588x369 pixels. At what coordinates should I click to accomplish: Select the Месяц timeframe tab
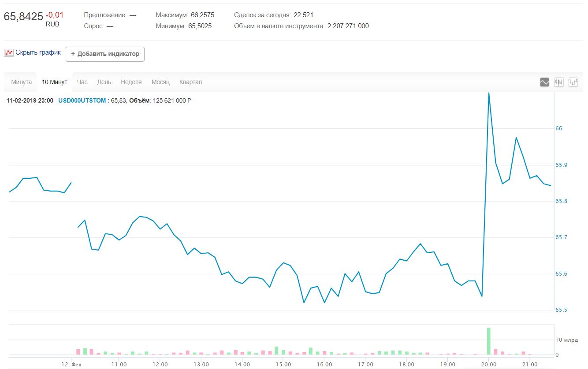pos(160,82)
